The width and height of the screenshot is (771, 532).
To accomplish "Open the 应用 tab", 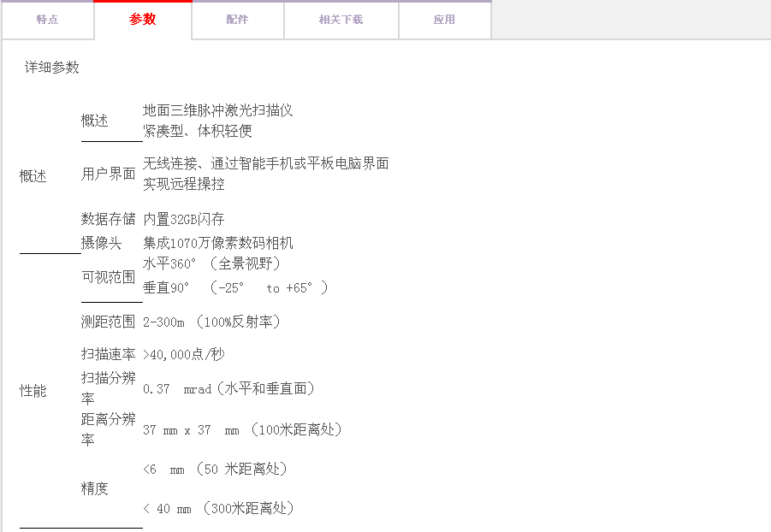I will point(444,20).
